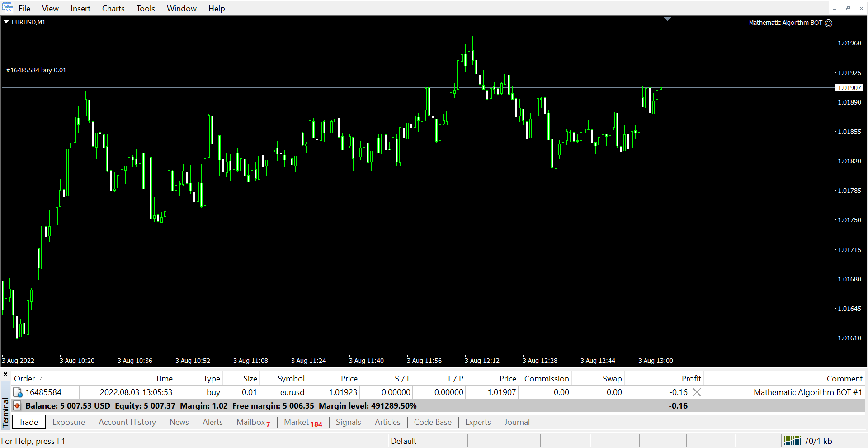Viewport: 868px width, 448px height.
Task: Open the Articles tab
Action: pyautogui.click(x=387, y=422)
